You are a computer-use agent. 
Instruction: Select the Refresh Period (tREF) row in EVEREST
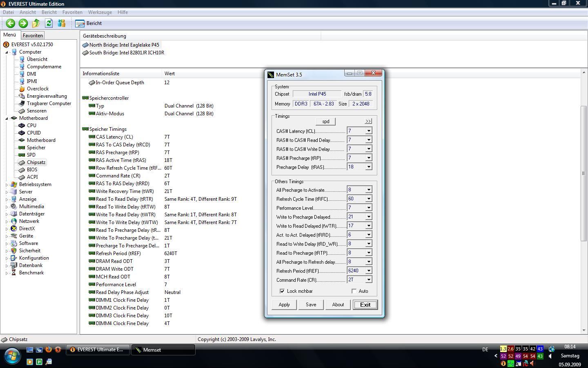point(133,254)
